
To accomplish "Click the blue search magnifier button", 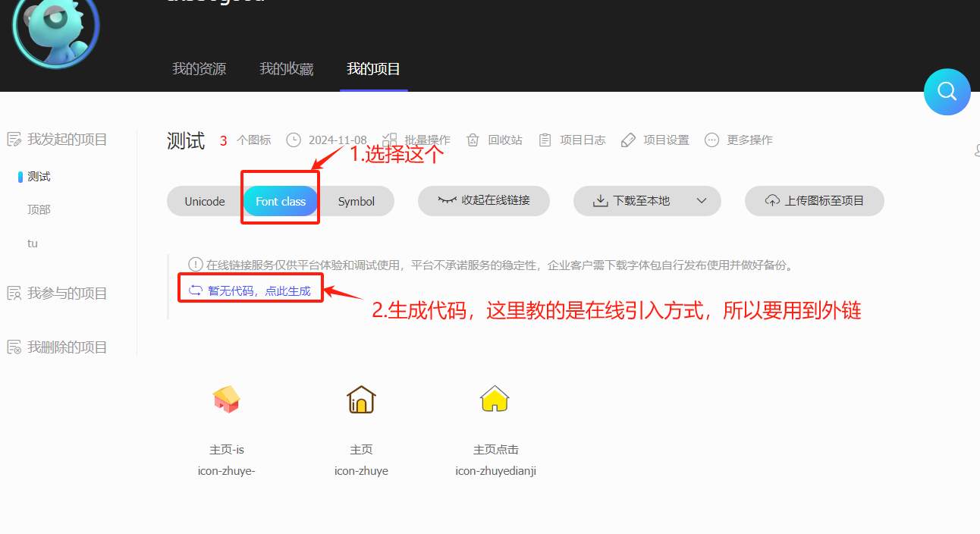I will 947,92.
